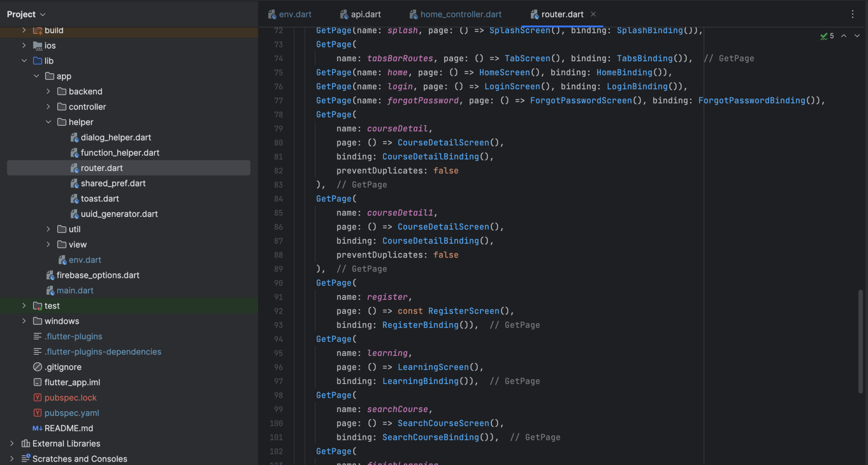Screen dimensions: 868x465
Task: Select the router.dart editor tab
Action: [x=557, y=14]
